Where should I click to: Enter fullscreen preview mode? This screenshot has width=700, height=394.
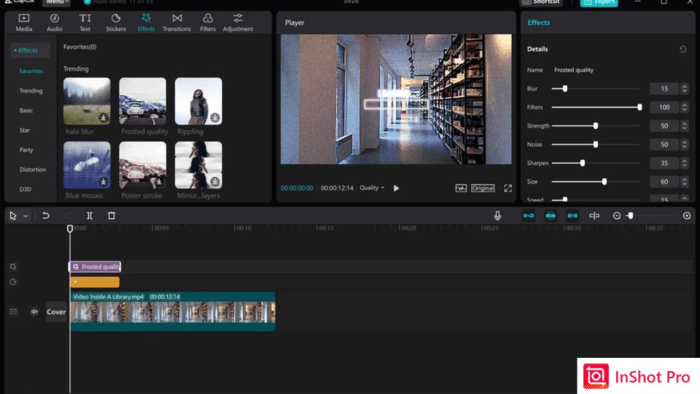[508, 188]
